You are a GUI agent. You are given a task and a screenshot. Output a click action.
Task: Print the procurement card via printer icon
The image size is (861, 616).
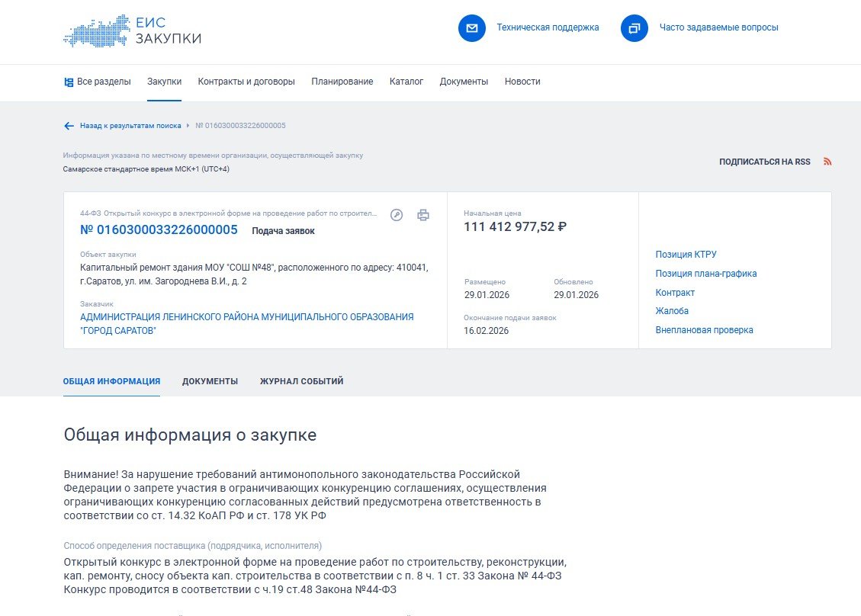click(x=423, y=215)
